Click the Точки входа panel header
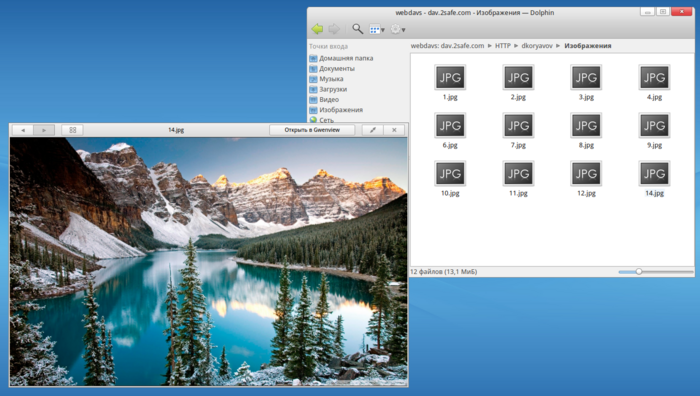Screen dimensions: 700x396 click(x=328, y=46)
